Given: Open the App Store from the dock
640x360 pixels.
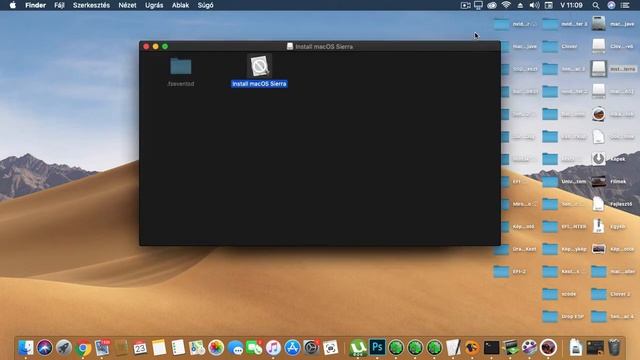Looking at the screenshot, I should (x=292, y=348).
